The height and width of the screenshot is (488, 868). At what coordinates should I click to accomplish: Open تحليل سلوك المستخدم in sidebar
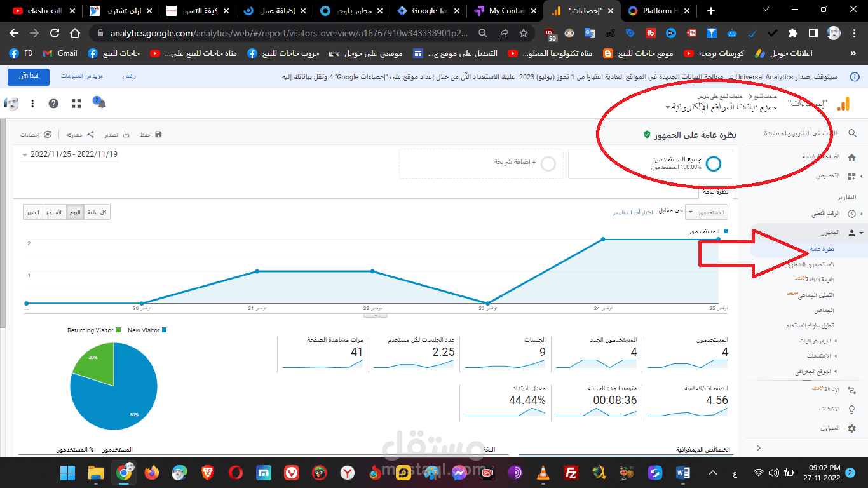(x=810, y=326)
